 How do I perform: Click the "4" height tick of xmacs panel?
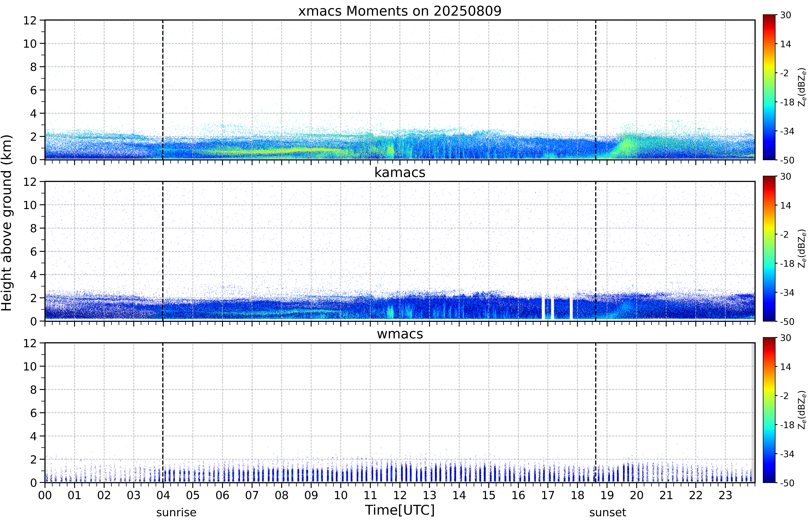coord(33,114)
